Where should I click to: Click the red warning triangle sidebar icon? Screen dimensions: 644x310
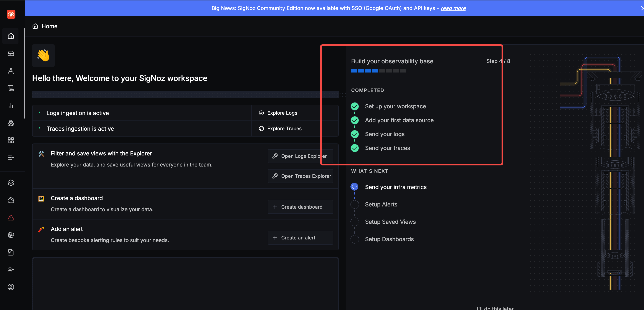[x=11, y=218]
